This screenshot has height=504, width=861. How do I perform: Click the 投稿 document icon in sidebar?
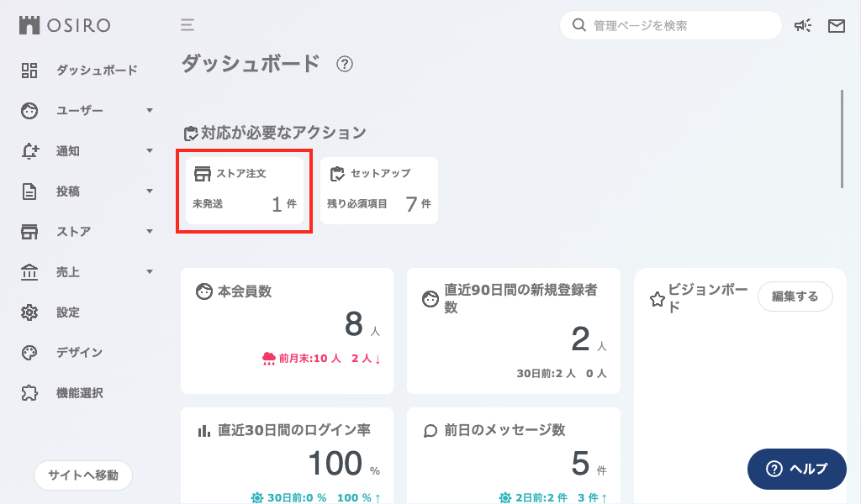[29, 192]
